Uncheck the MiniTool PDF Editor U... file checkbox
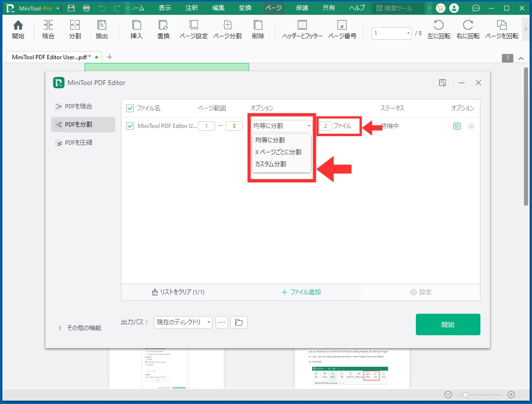This screenshot has width=532, height=404. point(130,126)
